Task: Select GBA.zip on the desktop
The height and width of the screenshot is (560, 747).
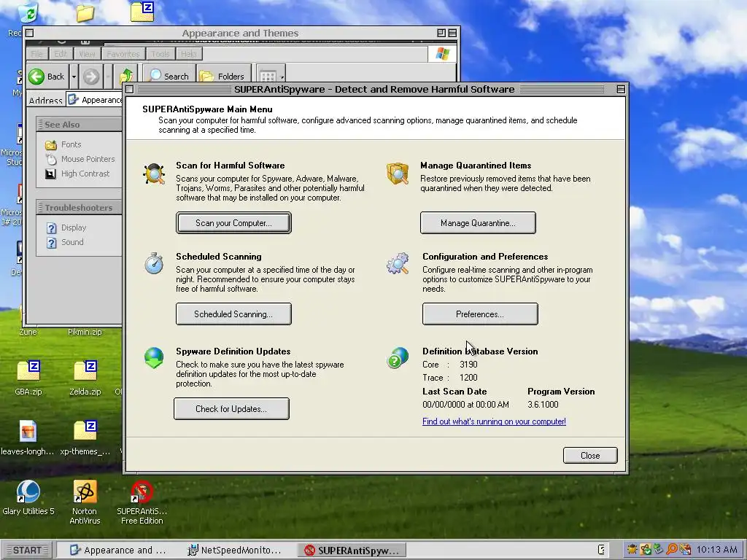Action: click(28, 378)
